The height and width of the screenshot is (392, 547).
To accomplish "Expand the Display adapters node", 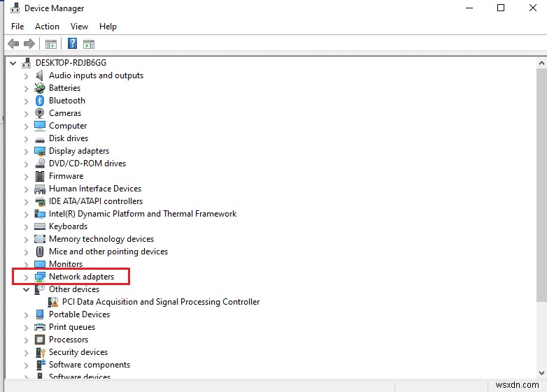I will [26, 151].
